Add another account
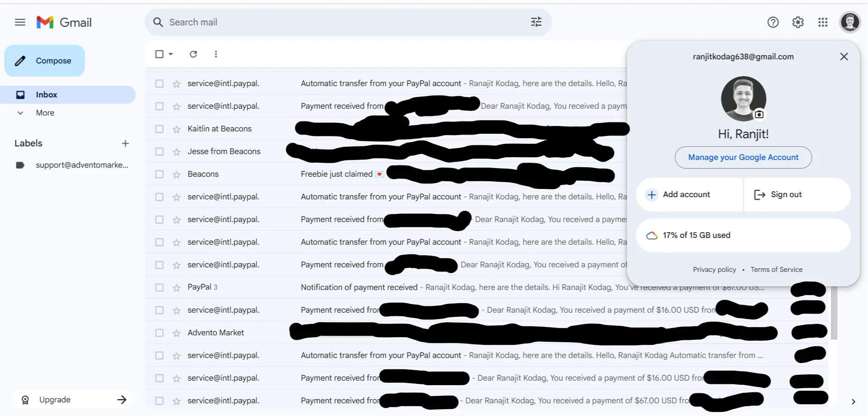The width and height of the screenshot is (868, 416). pyautogui.click(x=689, y=194)
